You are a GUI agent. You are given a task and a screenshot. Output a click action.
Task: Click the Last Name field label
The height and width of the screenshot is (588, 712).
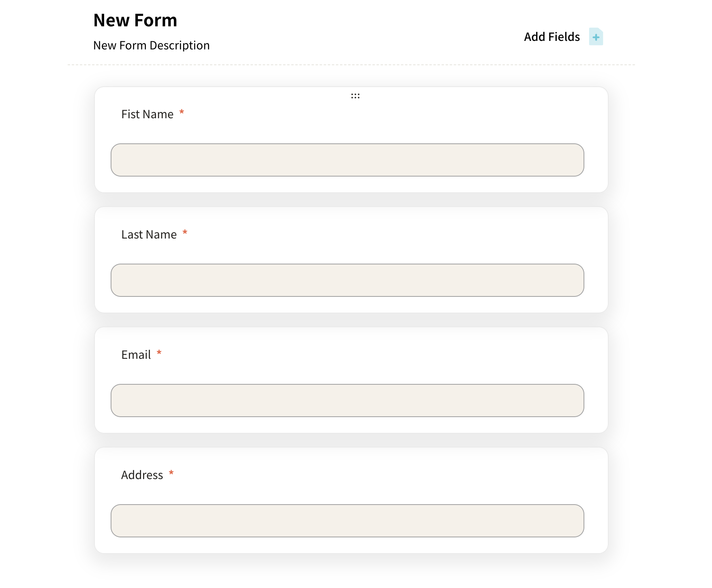(149, 235)
